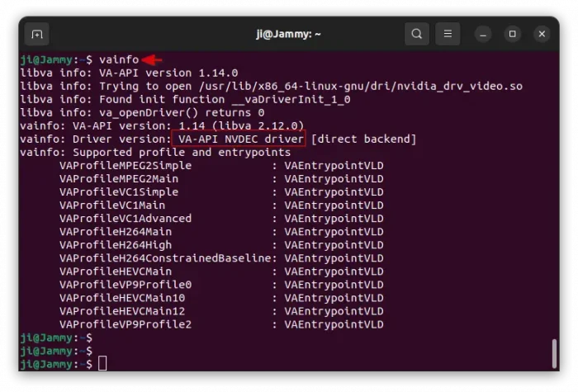Open a new terminal tab
The image size is (578, 392).
pos(37,34)
